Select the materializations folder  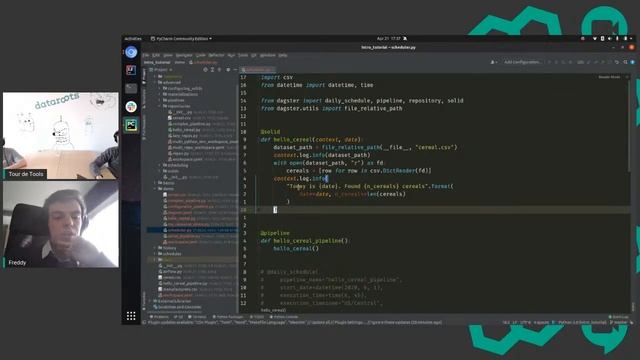click(x=180, y=94)
